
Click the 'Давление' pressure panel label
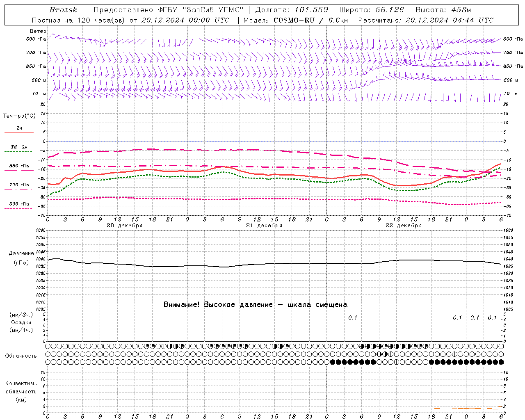(x=21, y=253)
